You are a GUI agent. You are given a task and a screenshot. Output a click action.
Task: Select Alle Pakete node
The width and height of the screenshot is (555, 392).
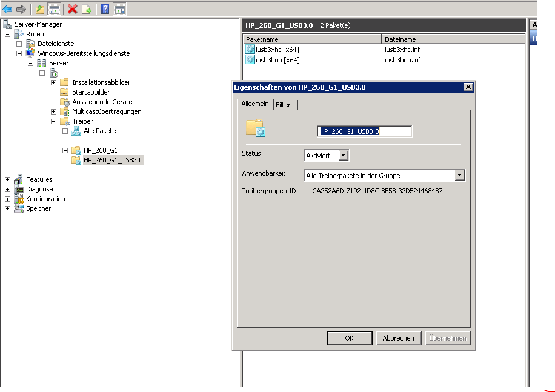click(x=99, y=131)
